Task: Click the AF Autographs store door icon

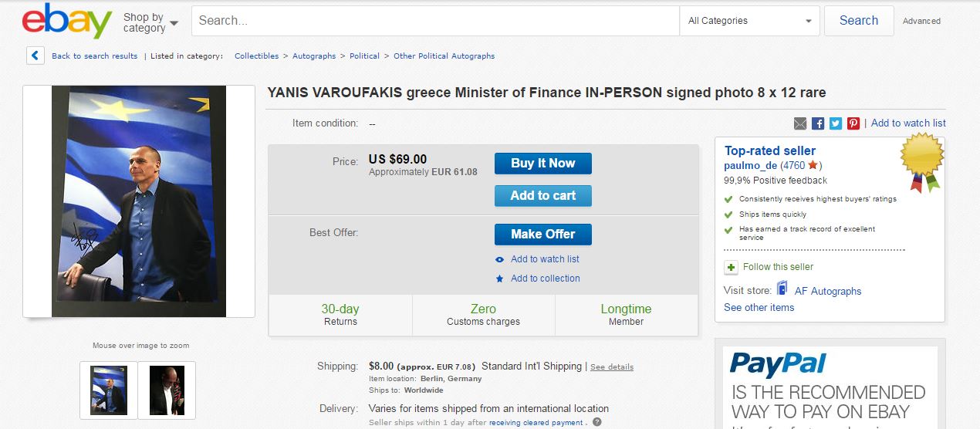Action: [782, 289]
